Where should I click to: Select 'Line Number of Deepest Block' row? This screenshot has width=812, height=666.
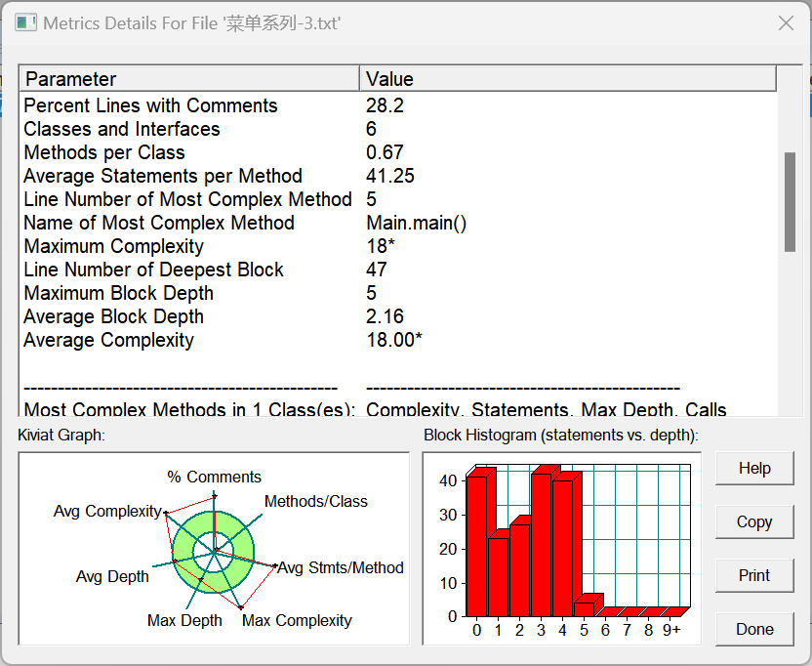[398, 270]
